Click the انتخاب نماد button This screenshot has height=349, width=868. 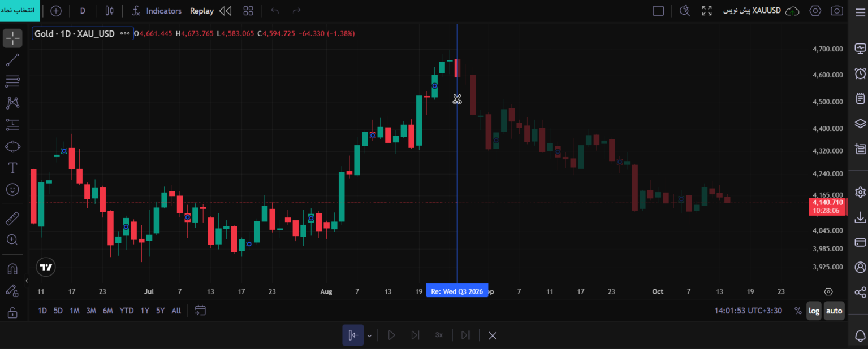coord(20,11)
